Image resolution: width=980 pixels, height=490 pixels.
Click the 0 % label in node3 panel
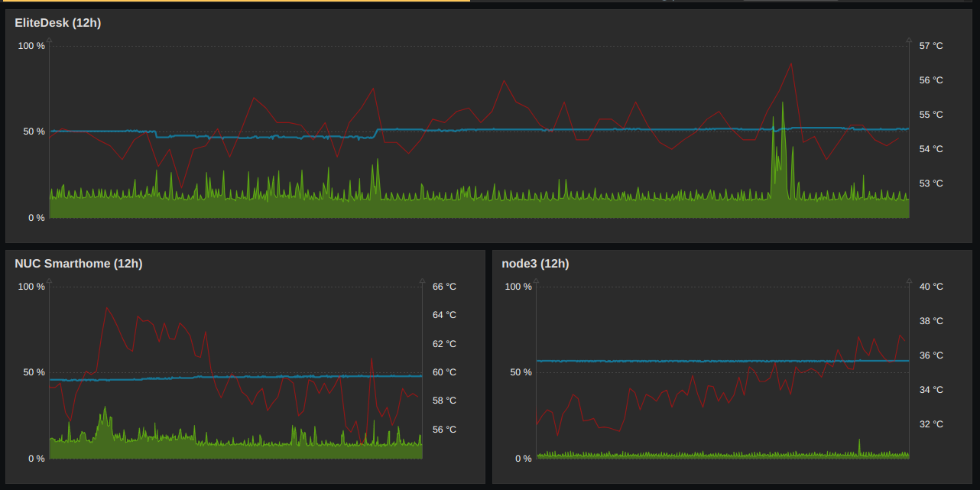524,459
